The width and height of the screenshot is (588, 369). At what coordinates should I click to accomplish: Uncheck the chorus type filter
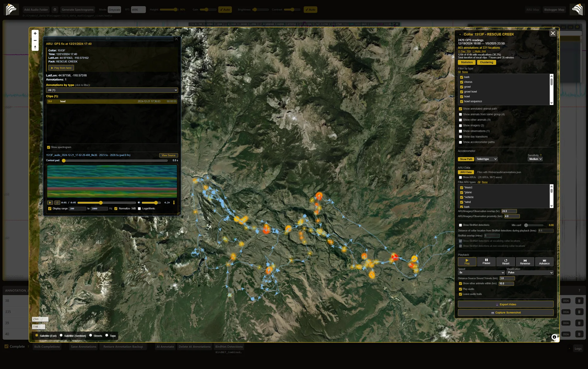[x=462, y=82]
